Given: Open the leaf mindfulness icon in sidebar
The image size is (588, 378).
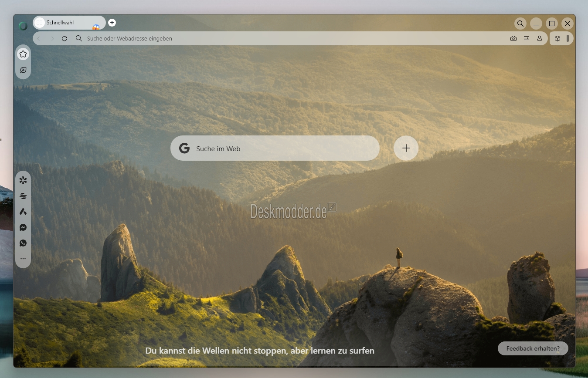Looking at the screenshot, I should pos(23,70).
